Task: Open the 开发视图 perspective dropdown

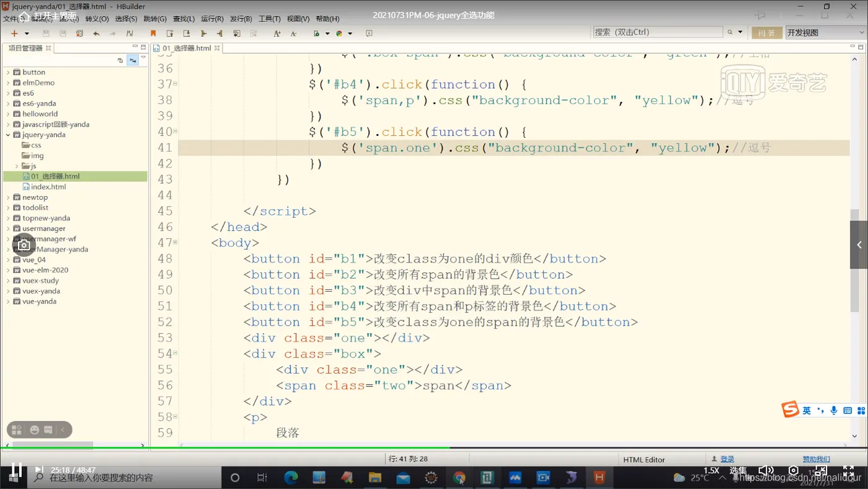Action: pyautogui.click(x=825, y=33)
